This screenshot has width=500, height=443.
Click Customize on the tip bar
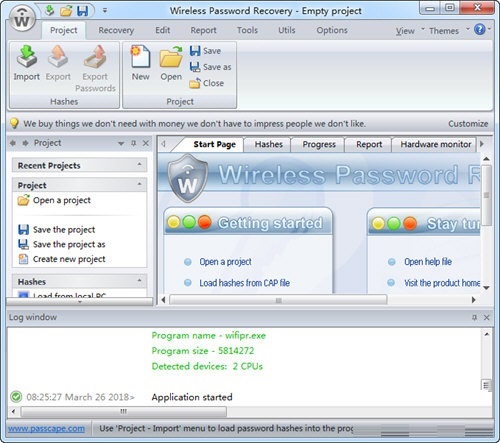pos(468,124)
